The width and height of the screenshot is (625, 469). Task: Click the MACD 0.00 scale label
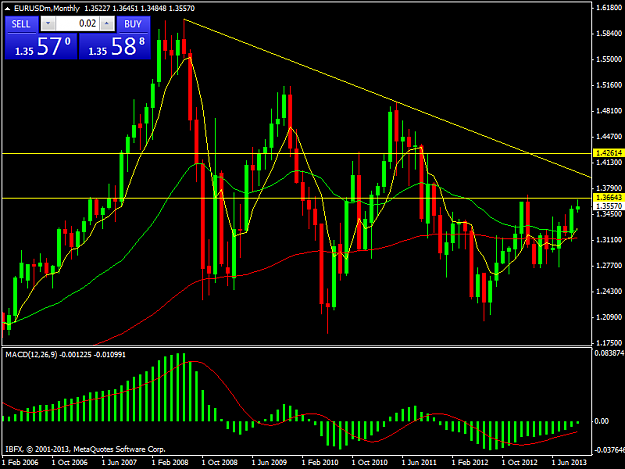pos(601,421)
